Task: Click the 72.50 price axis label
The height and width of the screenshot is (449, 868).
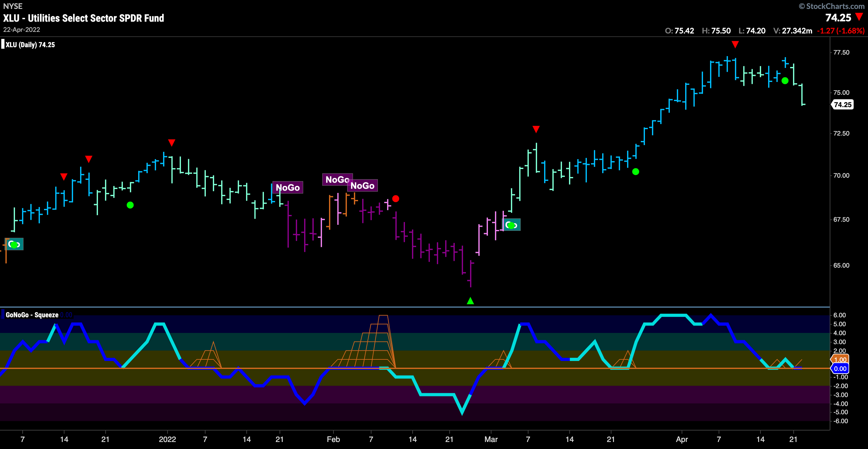Action: point(842,133)
